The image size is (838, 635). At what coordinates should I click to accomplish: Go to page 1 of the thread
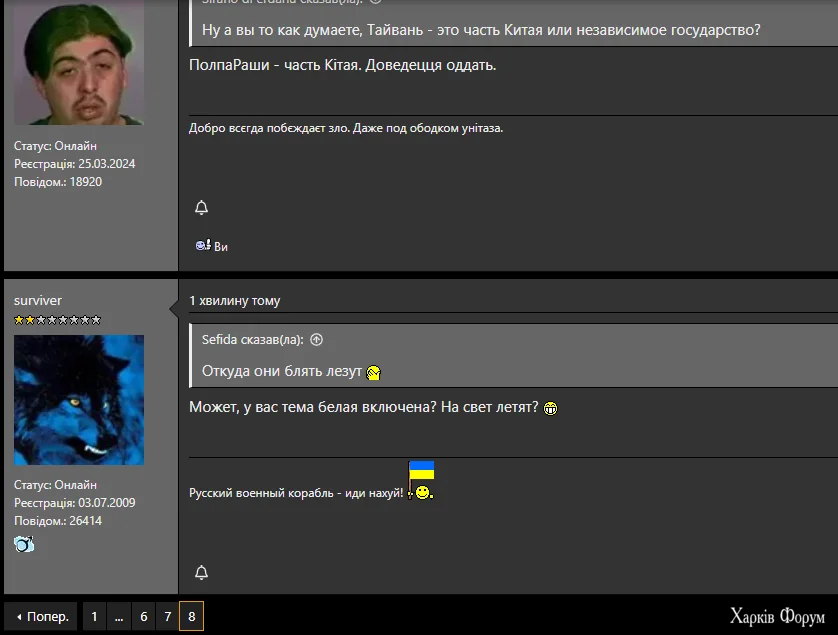point(95,616)
